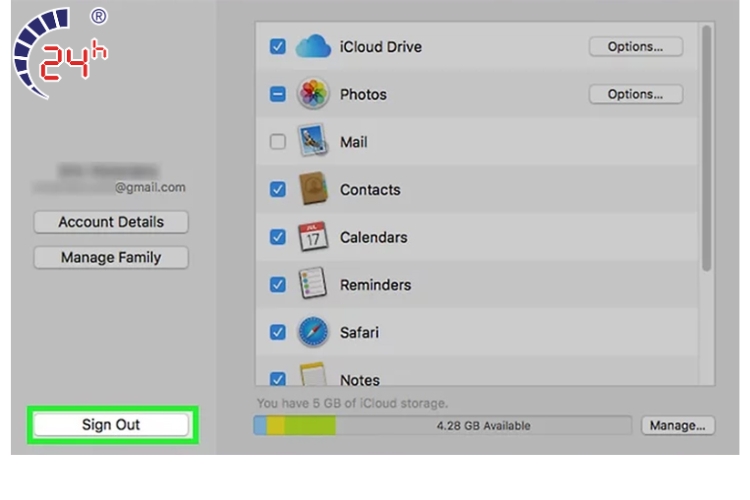The image size is (750, 500).
Task: Sign out of iCloud
Action: point(111,425)
